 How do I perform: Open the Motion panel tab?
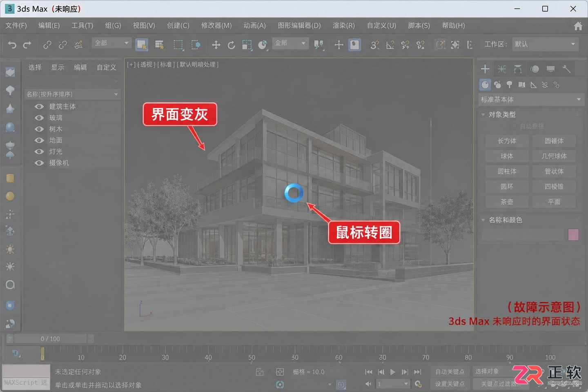click(x=535, y=69)
